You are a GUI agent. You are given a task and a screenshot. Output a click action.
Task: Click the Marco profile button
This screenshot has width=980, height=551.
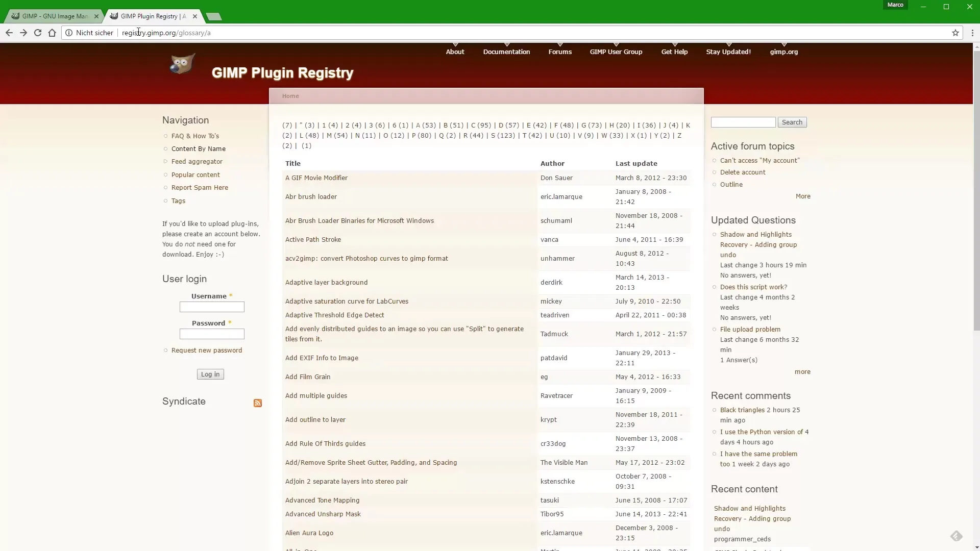895,5
